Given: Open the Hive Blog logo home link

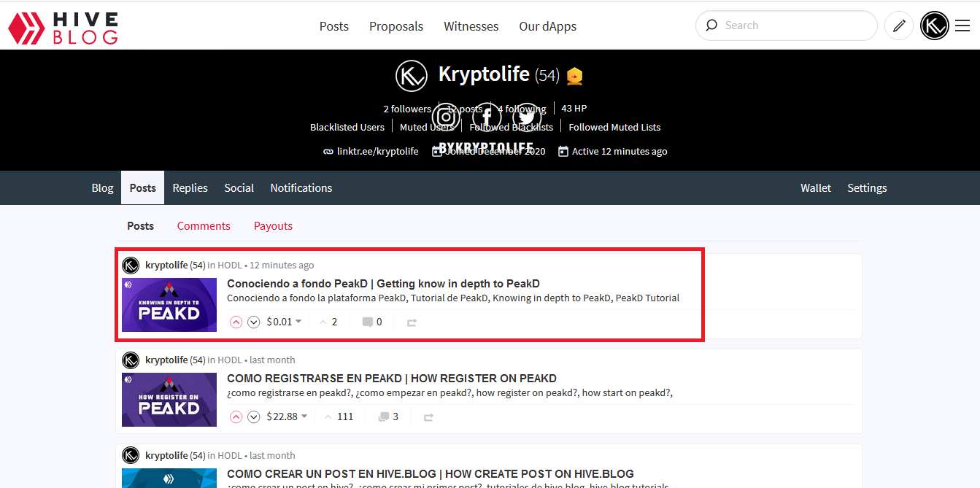Looking at the screenshot, I should [63, 27].
